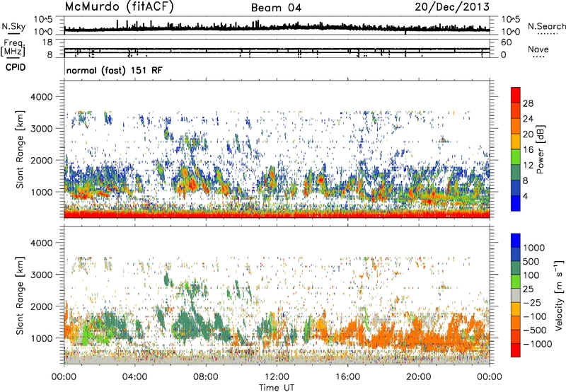Click the '12:00' time axis label
566x392 pixels.
coord(277,377)
